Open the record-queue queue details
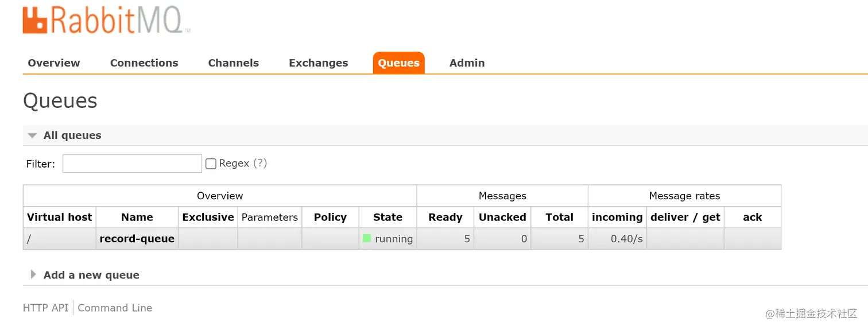The image size is (868, 330). 137,239
